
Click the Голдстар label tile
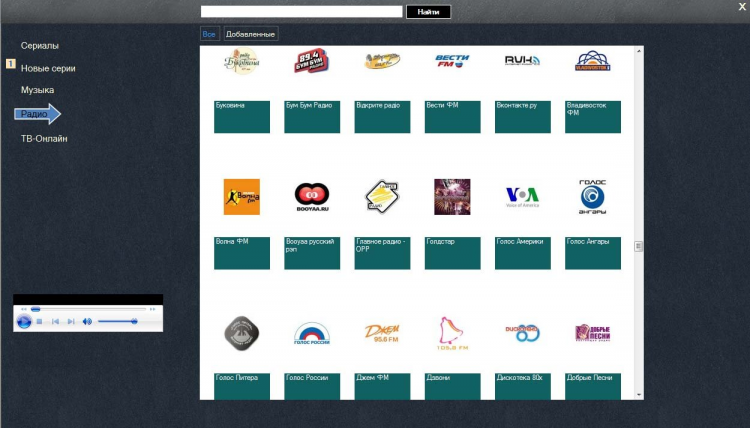[x=452, y=253]
